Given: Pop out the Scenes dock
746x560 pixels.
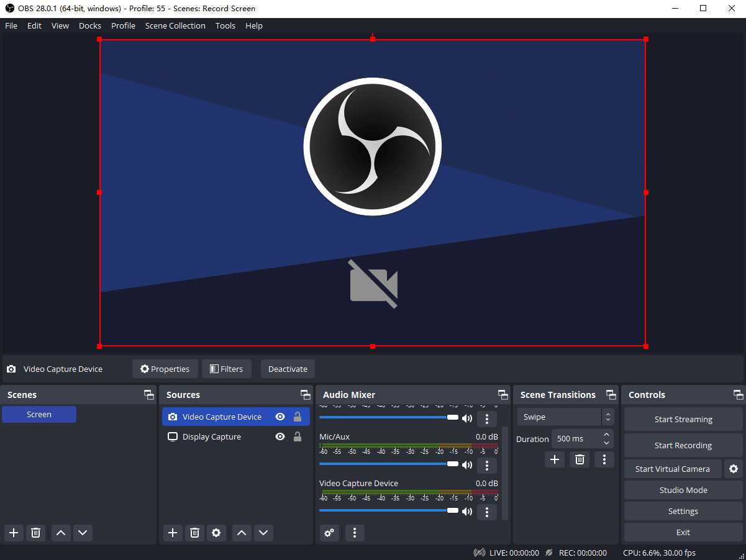Looking at the screenshot, I should [x=149, y=395].
